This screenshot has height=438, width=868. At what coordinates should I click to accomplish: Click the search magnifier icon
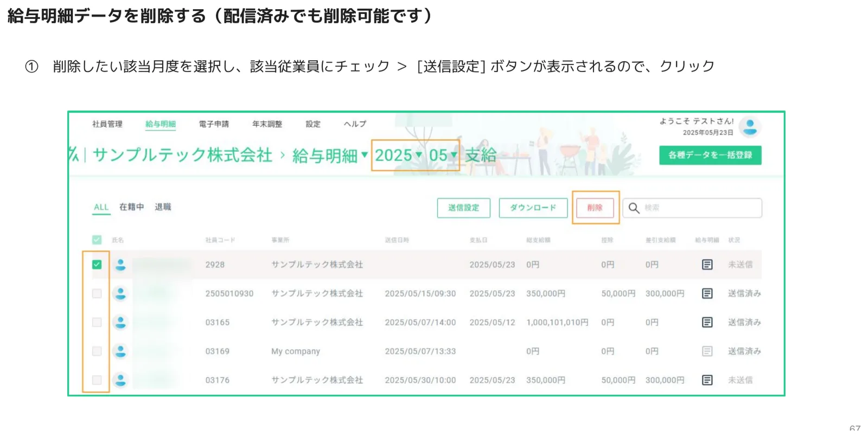634,208
